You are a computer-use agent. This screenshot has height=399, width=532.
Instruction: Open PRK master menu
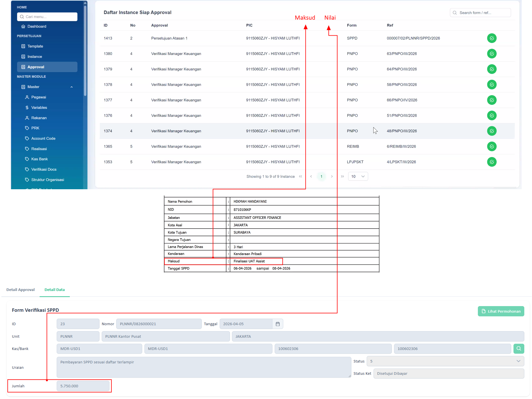(x=35, y=128)
